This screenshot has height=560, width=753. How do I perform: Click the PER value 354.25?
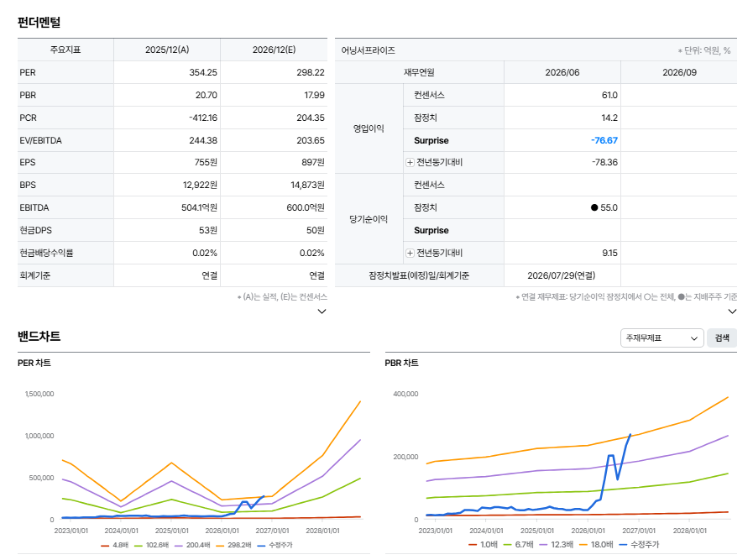pyautogui.click(x=203, y=72)
